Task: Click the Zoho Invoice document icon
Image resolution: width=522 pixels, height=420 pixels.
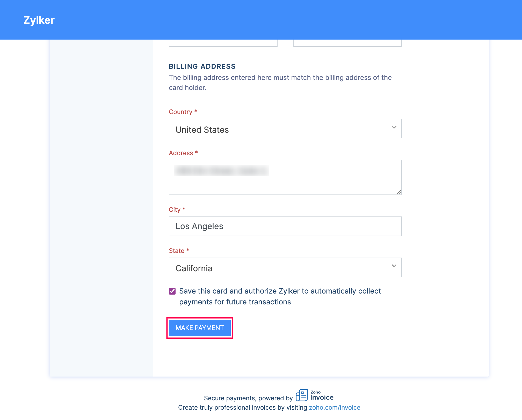Action: [x=302, y=395]
